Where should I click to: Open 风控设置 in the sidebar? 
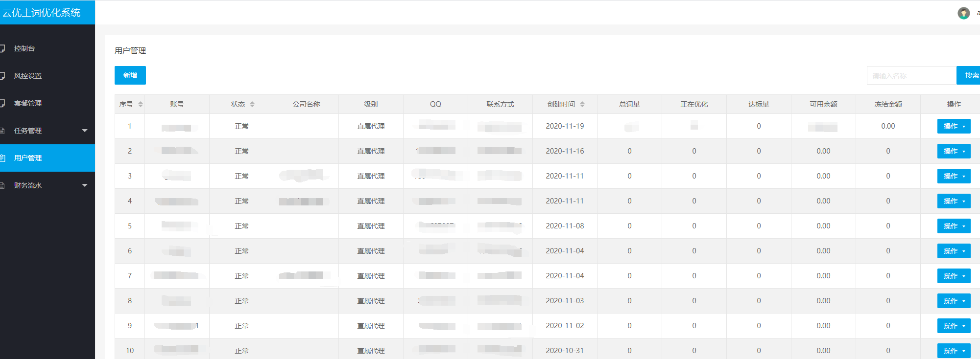[48, 76]
